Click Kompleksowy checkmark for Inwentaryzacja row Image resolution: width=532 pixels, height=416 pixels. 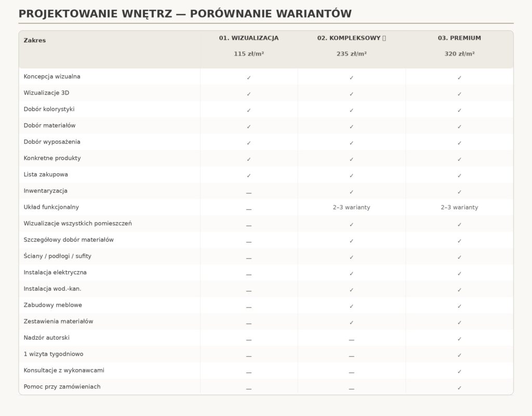(352, 192)
